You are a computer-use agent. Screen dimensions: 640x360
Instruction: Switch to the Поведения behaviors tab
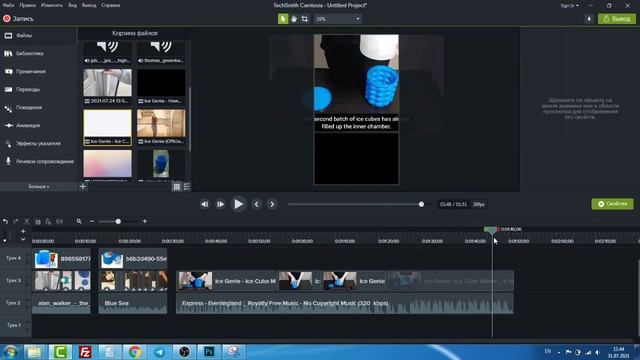pos(38,107)
